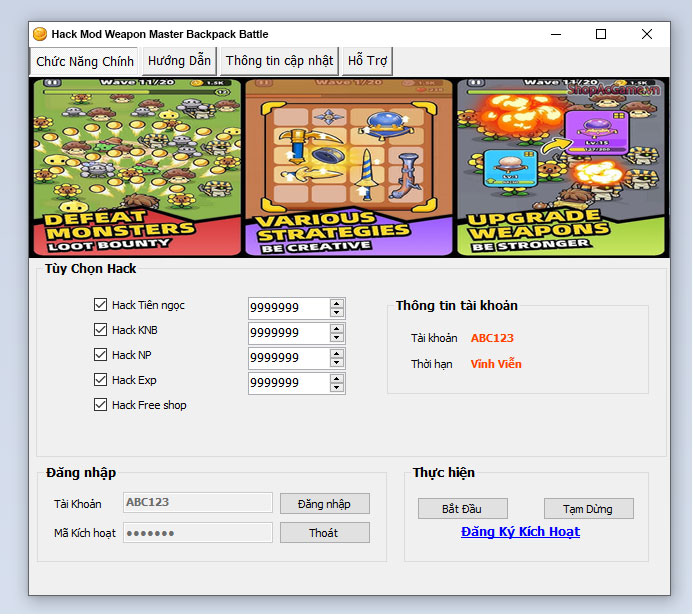Viewport: 693px width, 616px height.
Task: Click the ABC123 account name text
Action: point(492,338)
